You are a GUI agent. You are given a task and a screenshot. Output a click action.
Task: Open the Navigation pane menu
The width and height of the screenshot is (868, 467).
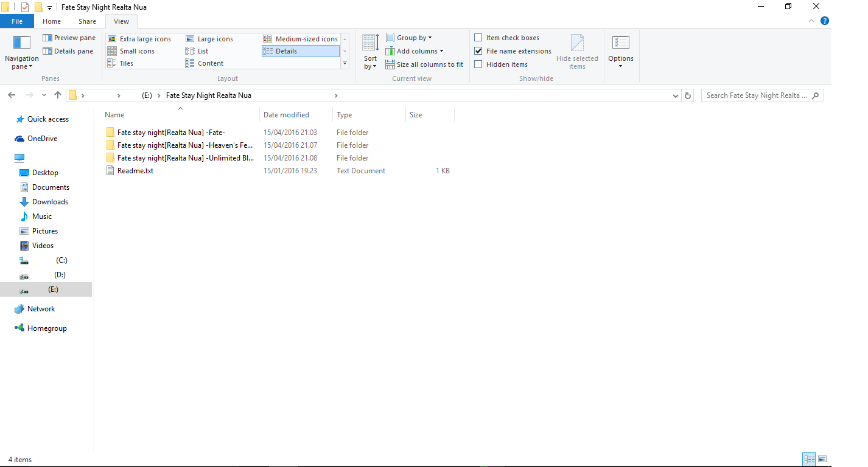pyautogui.click(x=22, y=52)
